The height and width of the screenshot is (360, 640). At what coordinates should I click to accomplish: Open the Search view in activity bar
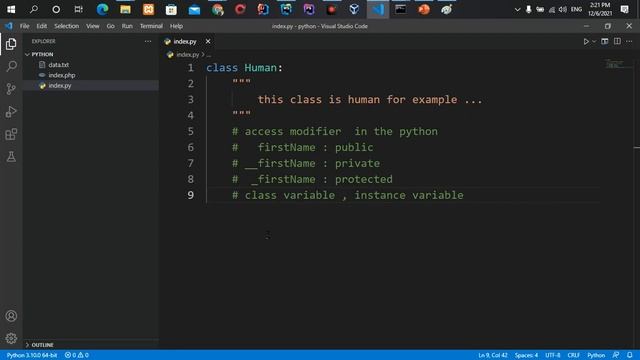coord(11,66)
